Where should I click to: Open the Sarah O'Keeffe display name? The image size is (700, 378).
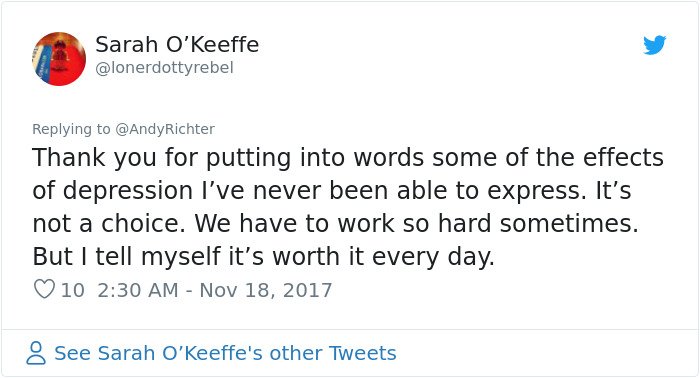[177, 45]
